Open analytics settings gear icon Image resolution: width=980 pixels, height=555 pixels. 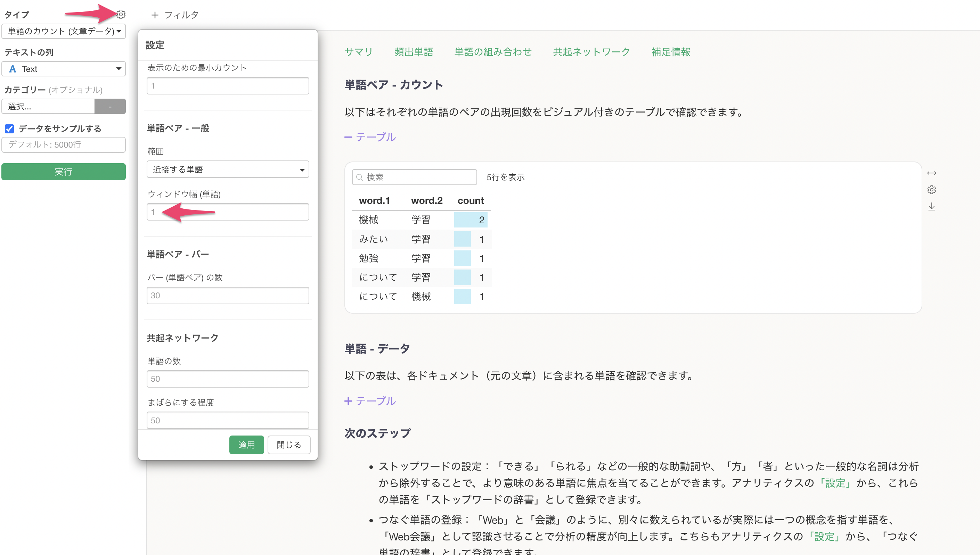coord(121,15)
